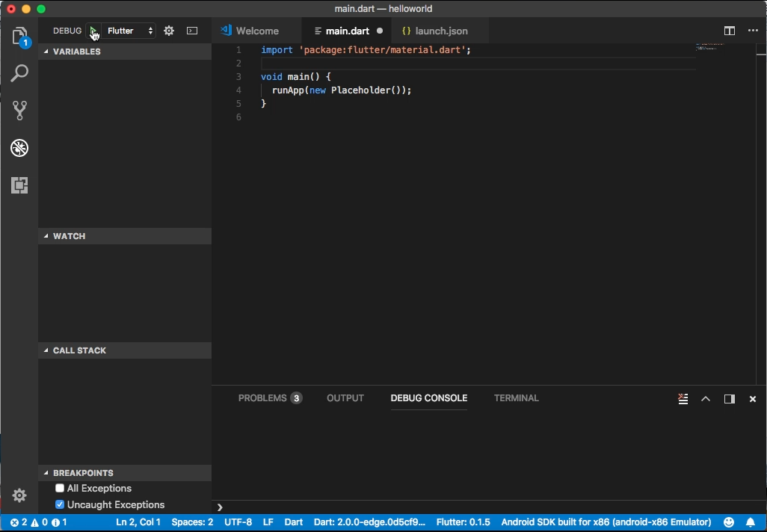The height and width of the screenshot is (532, 767).
Task: Split the editor
Action: (730, 31)
